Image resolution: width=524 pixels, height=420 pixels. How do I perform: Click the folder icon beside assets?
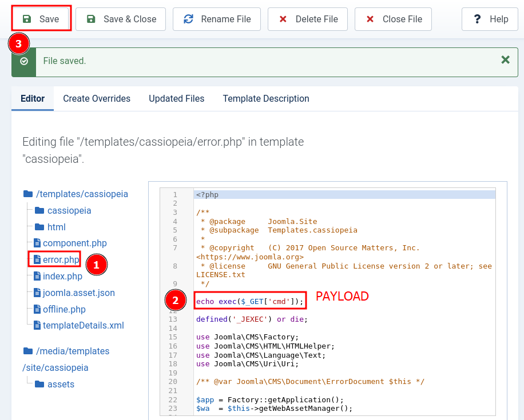(x=39, y=384)
